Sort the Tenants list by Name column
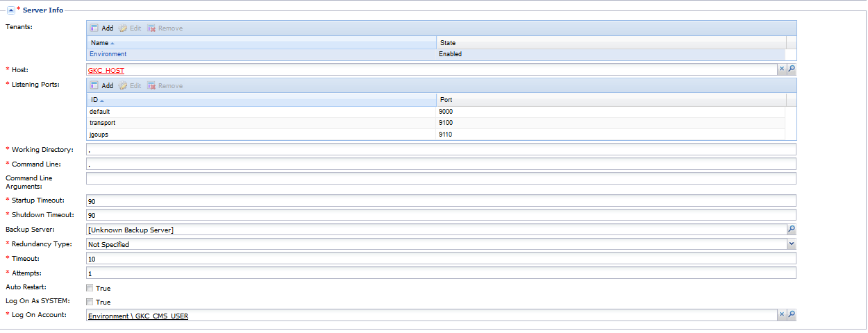 (100, 43)
